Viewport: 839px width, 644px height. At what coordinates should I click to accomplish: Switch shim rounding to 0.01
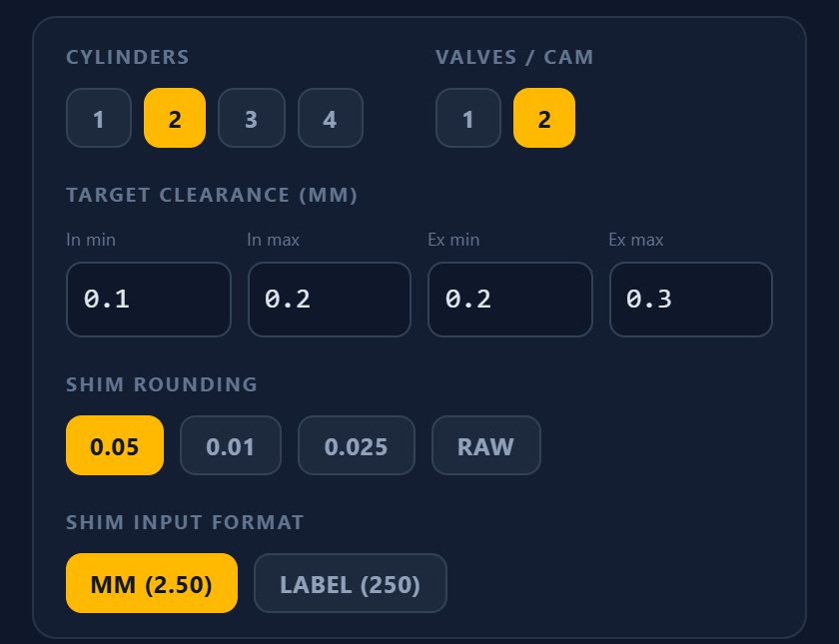(x=231, y=445)
